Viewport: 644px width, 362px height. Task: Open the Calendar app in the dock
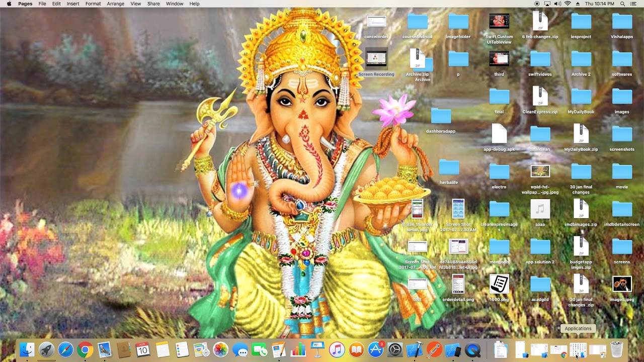tap(143, 349)
